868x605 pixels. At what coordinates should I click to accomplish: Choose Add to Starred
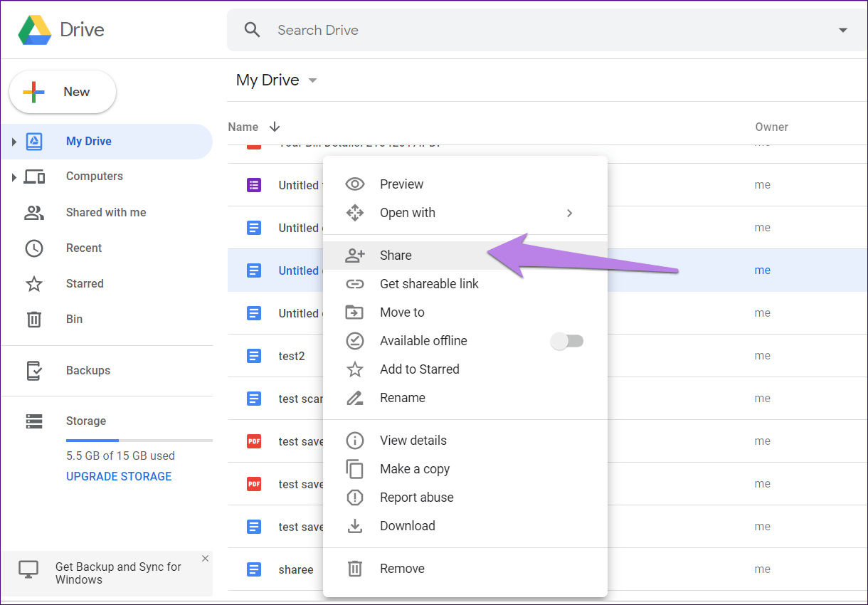465,369
